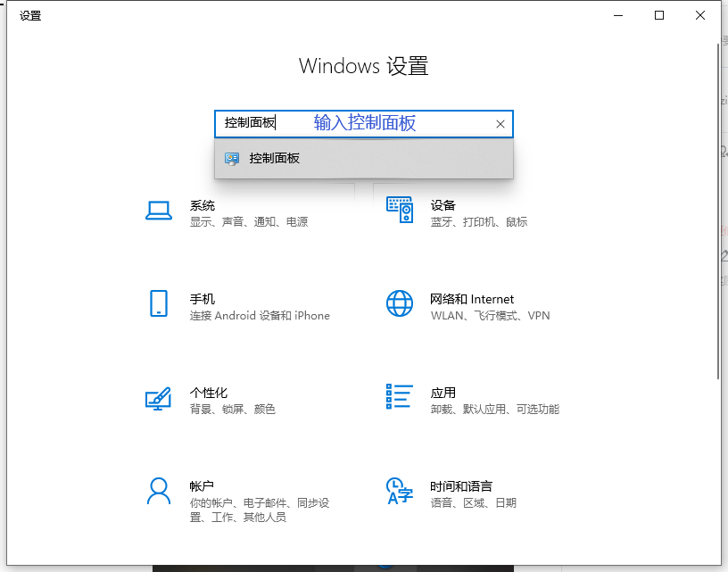Screen dimensions: 728x572
Task: Open the 应用 settings category
Action: tap(443, 393)
